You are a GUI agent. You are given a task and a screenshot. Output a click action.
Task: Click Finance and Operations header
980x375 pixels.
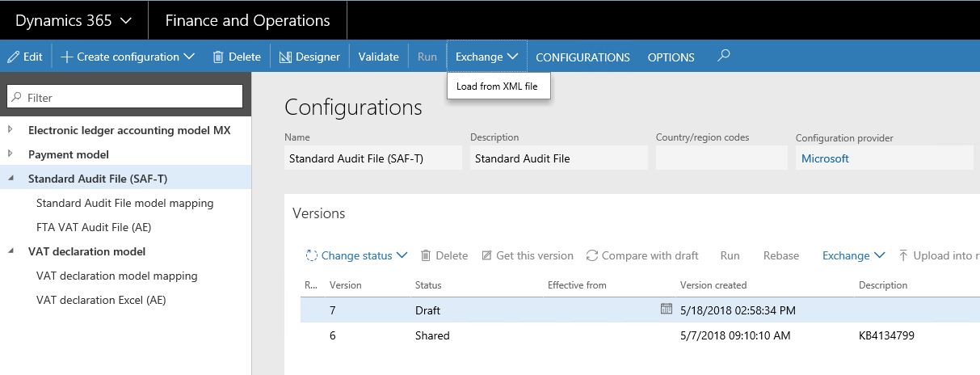(247, 20)
